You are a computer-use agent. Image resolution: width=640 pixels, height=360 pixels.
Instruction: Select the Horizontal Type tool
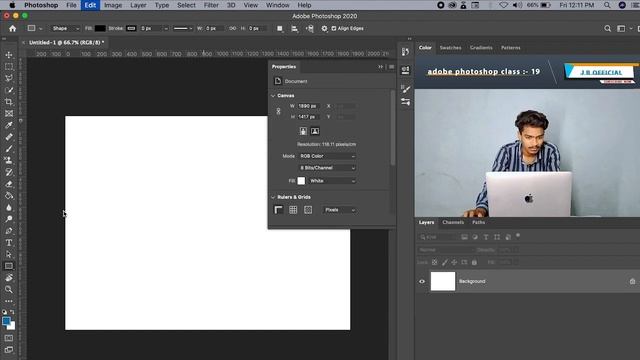pyautogui.click(x=9, y=243)
